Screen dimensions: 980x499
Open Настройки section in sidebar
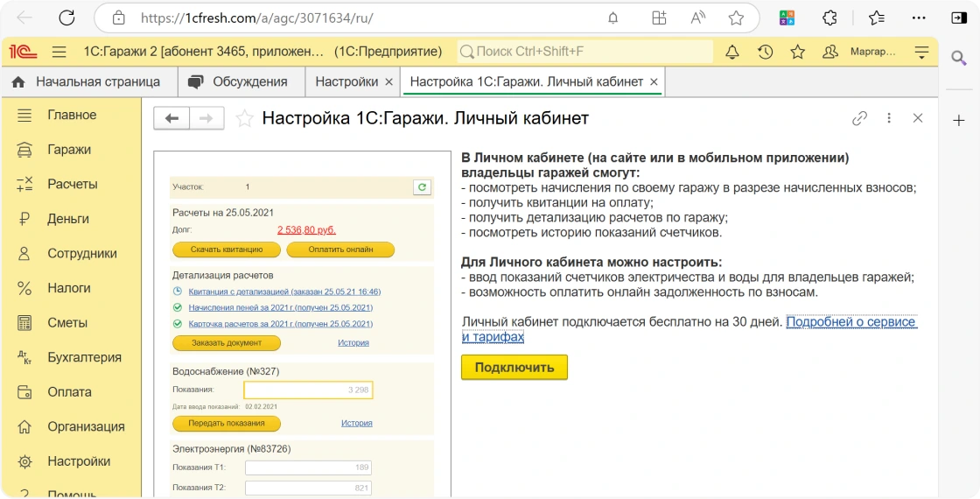pos(71,461)
